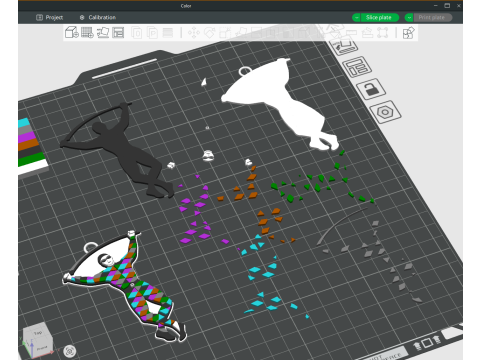
Task: Open Assembly view icon at toolbar's right end
Action: pyautogui.click(x=408, y=33)
